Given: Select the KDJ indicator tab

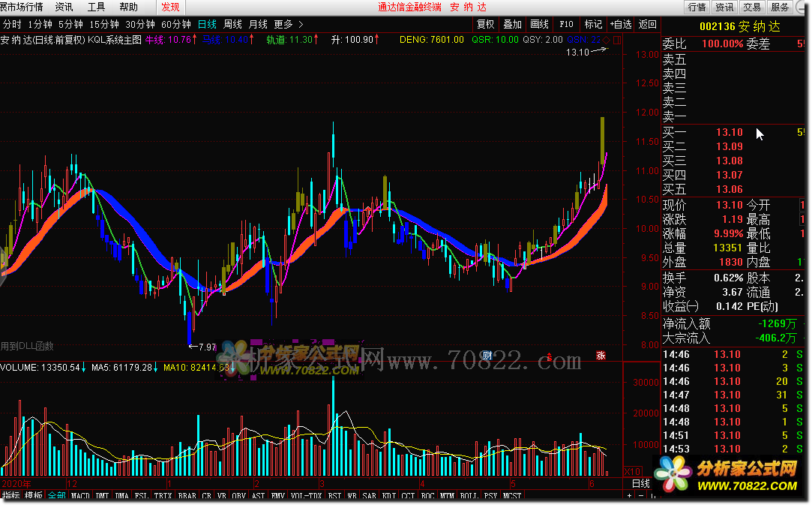Looking at the screenshot, I should tap(389, 496).
